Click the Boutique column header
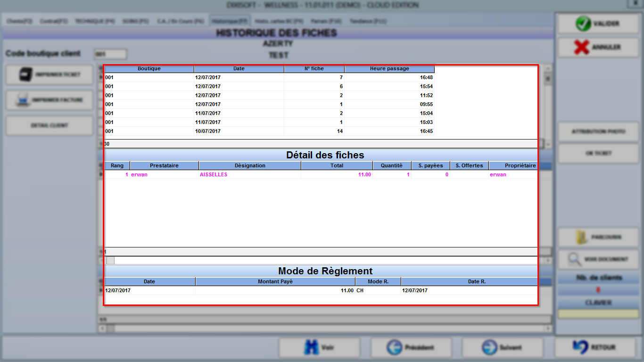The image size is (644, 362). point(149,69)
